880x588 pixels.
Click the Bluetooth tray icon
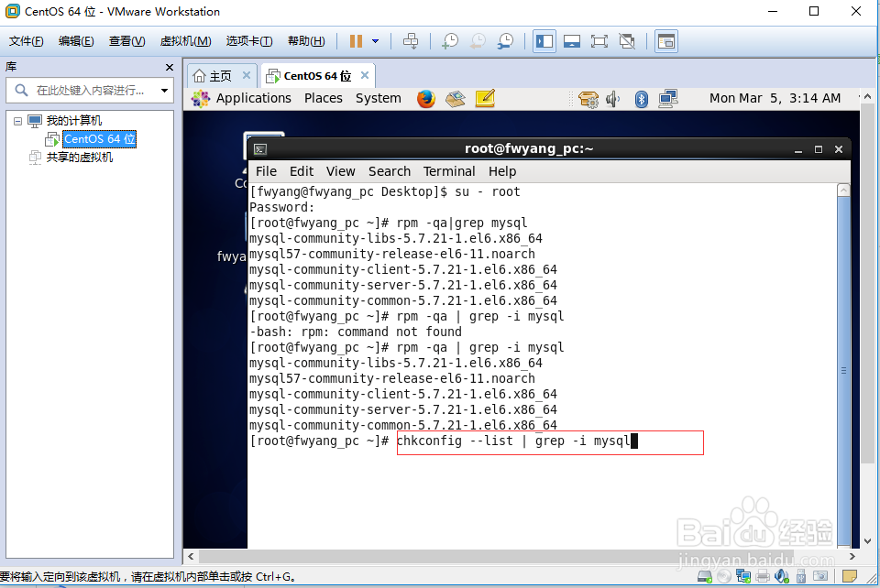tap(642, 99)
